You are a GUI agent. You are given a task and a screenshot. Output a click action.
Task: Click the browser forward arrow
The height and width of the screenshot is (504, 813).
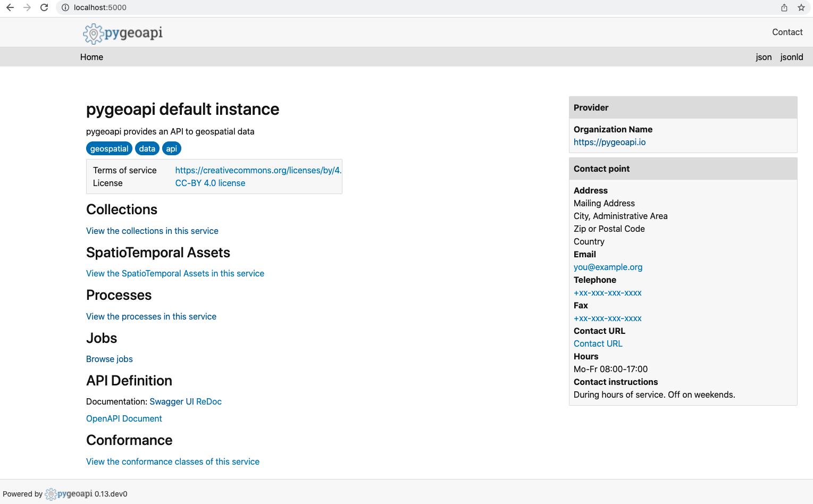pyautogui.click(x=27, y=7)
